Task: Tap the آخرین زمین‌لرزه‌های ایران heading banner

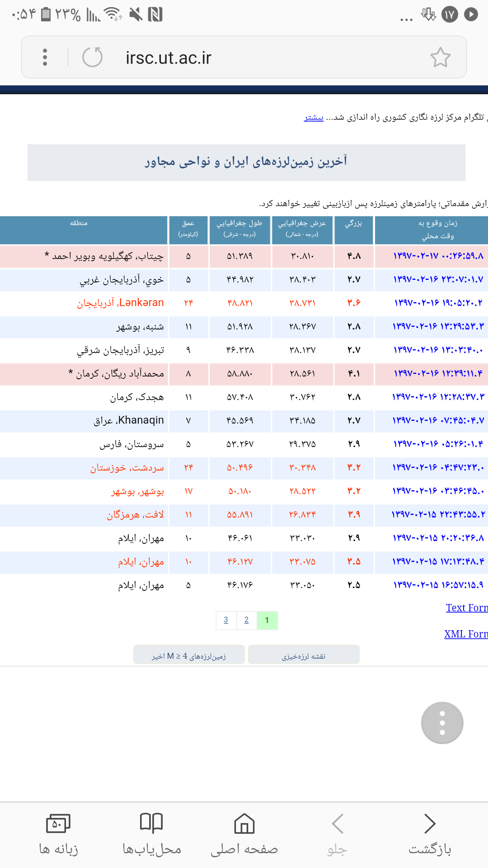Action: point(246,163)
